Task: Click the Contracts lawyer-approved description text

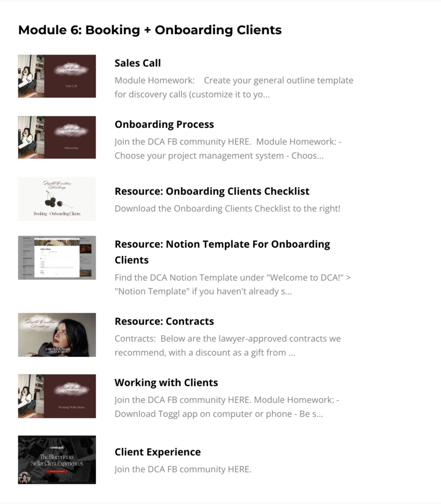Action: click(x=228, y=345)
